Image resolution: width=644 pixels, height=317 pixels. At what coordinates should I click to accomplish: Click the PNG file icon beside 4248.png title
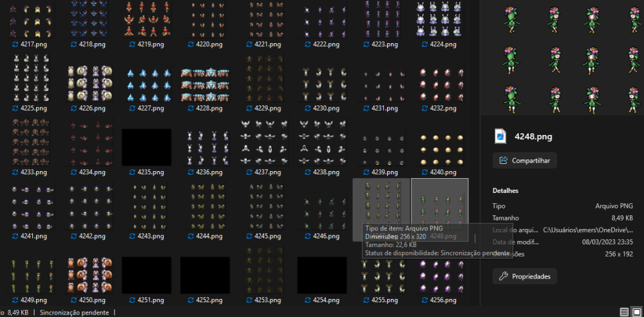pos(500,137)
